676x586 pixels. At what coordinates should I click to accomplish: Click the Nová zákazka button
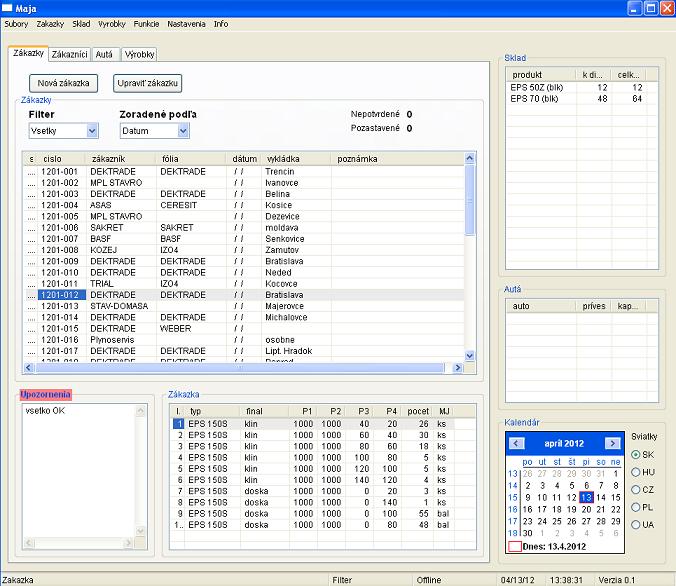click(63, 83)
